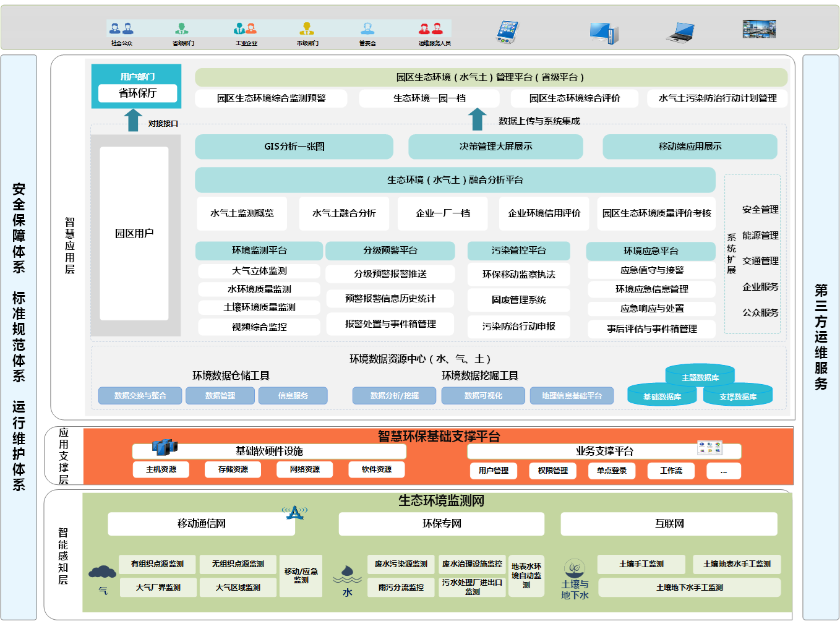840x621 pixels.
Task: Click the 支撑数据库 database cylinder
Action: click(x=738, y=395)
